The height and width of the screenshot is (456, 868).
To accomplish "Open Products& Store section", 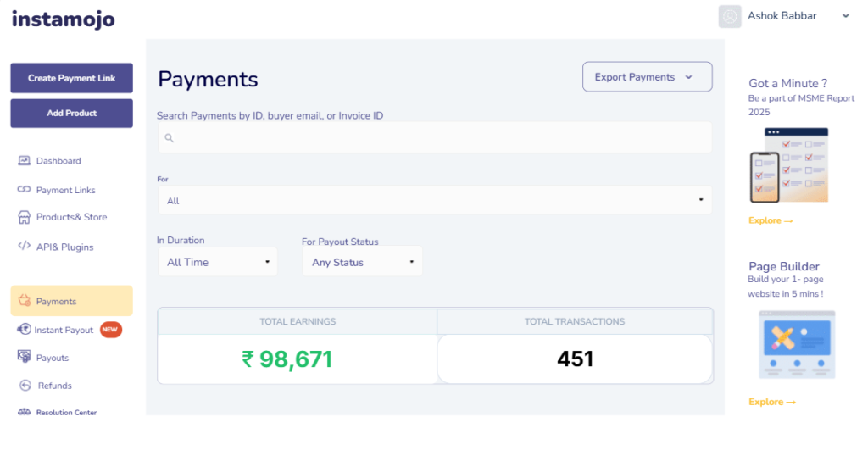I will 71,217.
